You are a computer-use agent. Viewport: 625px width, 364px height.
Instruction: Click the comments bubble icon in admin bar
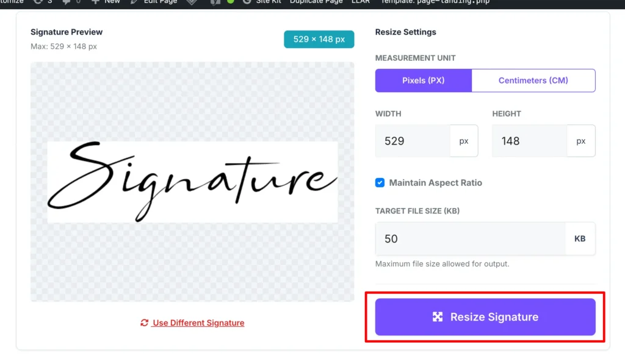67,2
